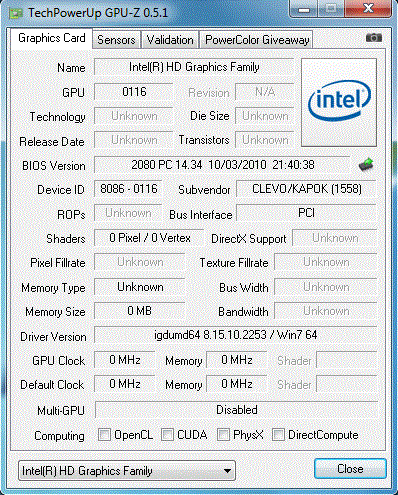Viewport: 398px width, 495px height.
Task: Switch to the Graphics Card tab
Action: (52, 38)
